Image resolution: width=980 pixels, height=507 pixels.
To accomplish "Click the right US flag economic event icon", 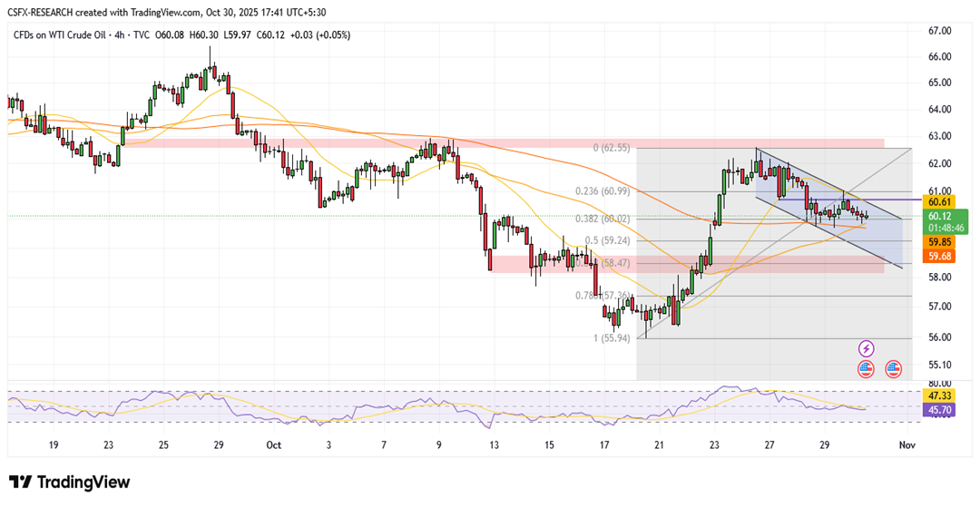I will [x=894, y=369].
